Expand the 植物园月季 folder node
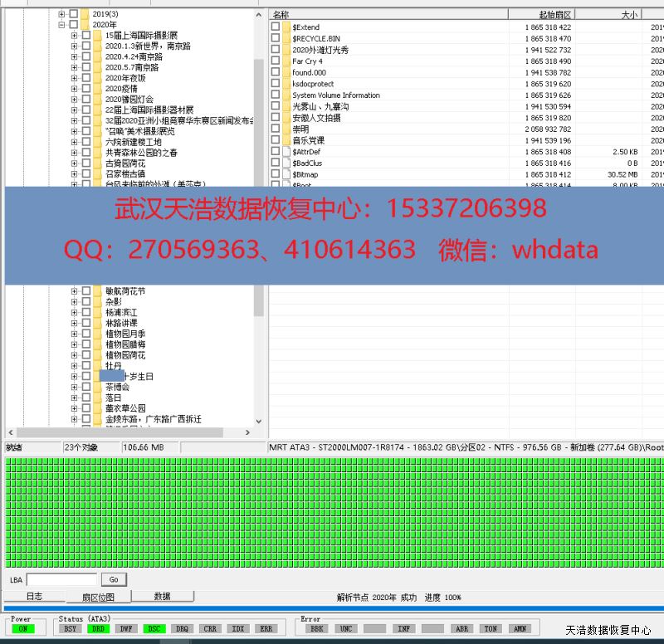 click(75, 334)
